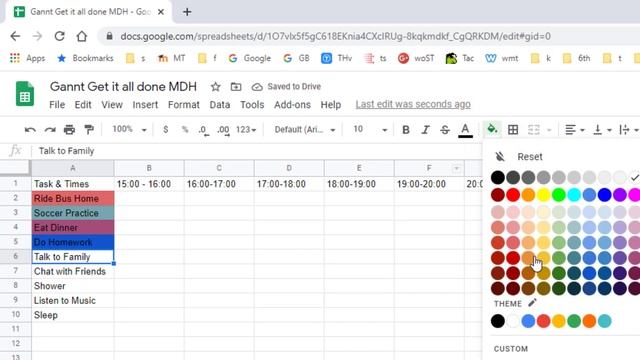Click the Redo toolbar icon
This screenshot has height=360, width=640.
[50, 130]
